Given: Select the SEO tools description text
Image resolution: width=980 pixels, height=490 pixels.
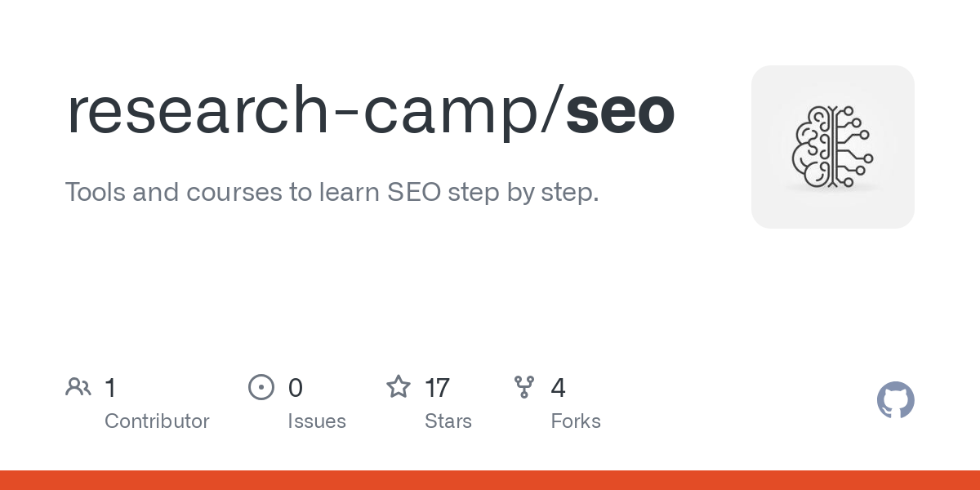Looking at the screenshot, I should (332, 193).
